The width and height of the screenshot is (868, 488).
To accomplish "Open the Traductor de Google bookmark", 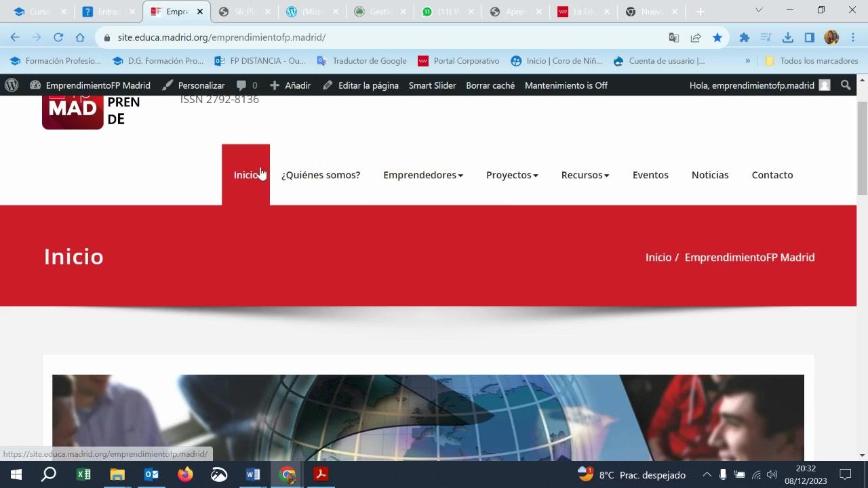I will [362, 61].
